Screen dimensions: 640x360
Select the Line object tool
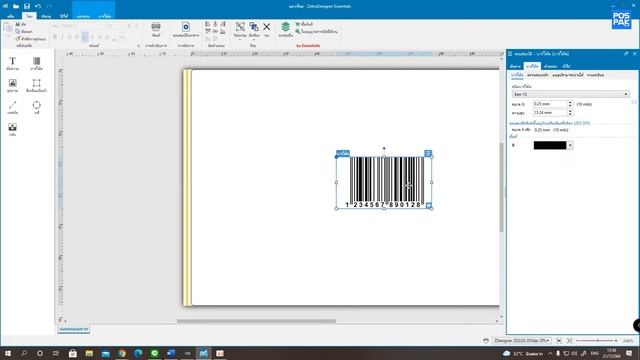(x=12, y=107)
